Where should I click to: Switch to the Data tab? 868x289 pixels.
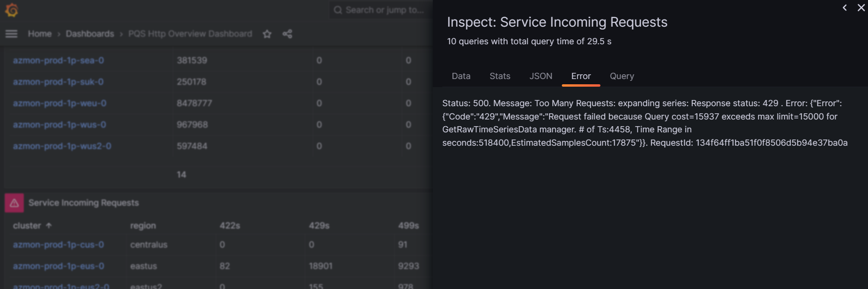(460, 76)
